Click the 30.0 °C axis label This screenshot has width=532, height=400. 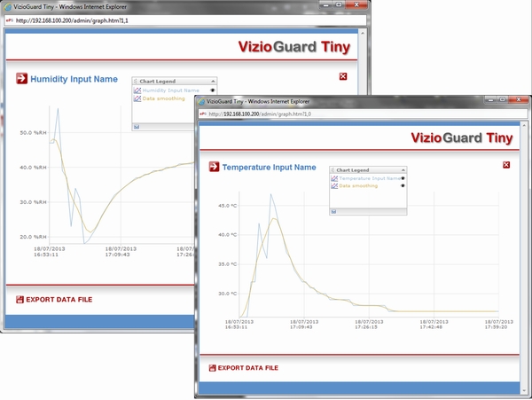(227, 294)
